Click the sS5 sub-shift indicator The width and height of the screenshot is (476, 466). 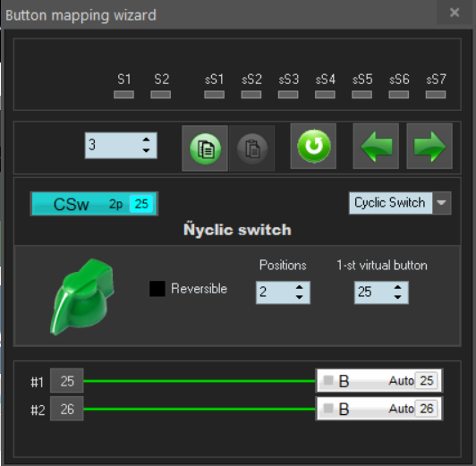(x=361, y=95)
